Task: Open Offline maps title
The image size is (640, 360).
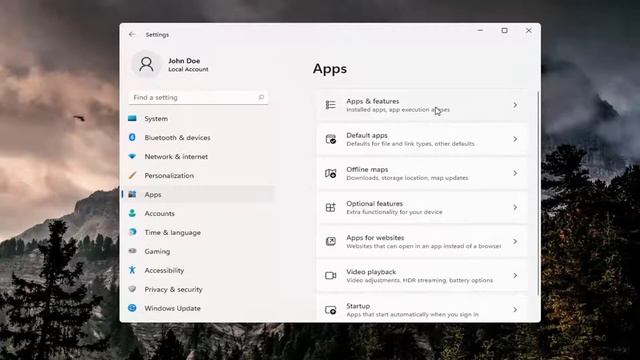Action: (367, 169)
